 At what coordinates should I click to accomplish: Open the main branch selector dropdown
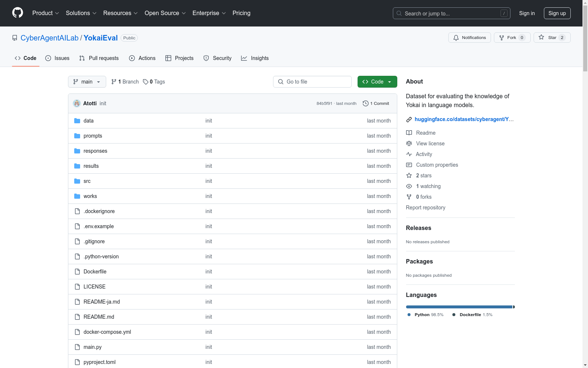(x=87, y=82)
